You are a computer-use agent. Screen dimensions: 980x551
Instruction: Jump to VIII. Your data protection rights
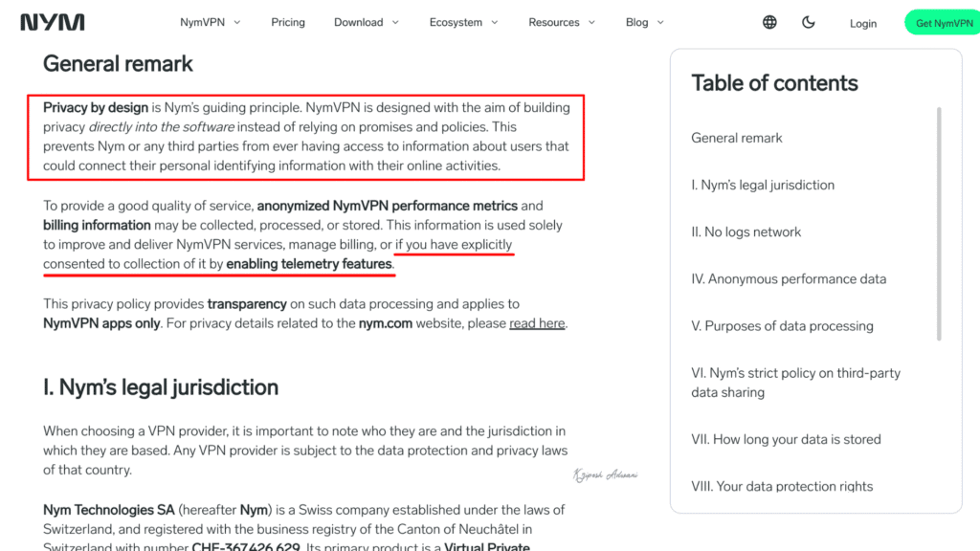(782, 487)
